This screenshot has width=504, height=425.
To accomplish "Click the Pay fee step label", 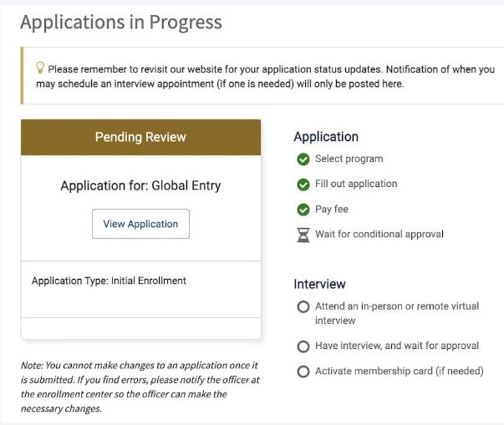I will pyautogui.click(x=333, y=210).
